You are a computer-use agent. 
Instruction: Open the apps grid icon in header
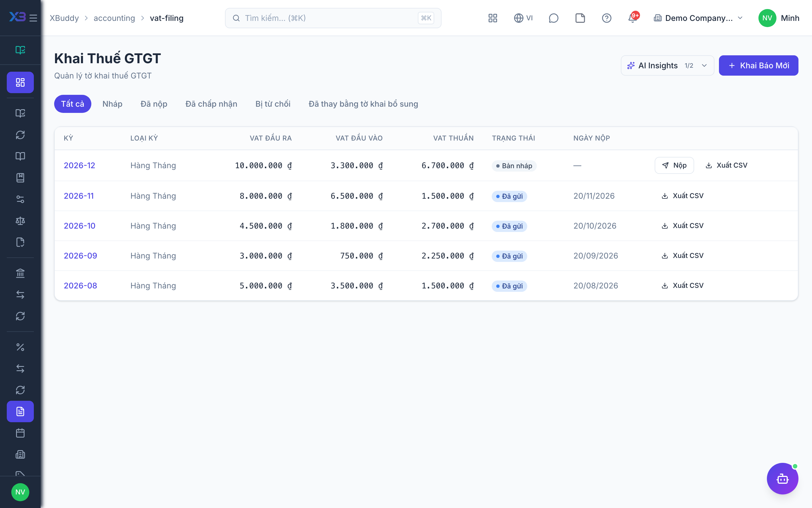coord(493,18)
